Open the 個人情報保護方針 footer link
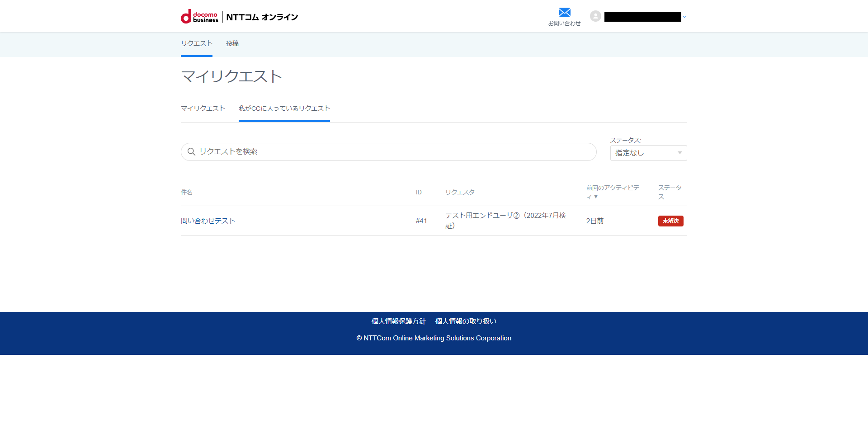 click(398, 321)
